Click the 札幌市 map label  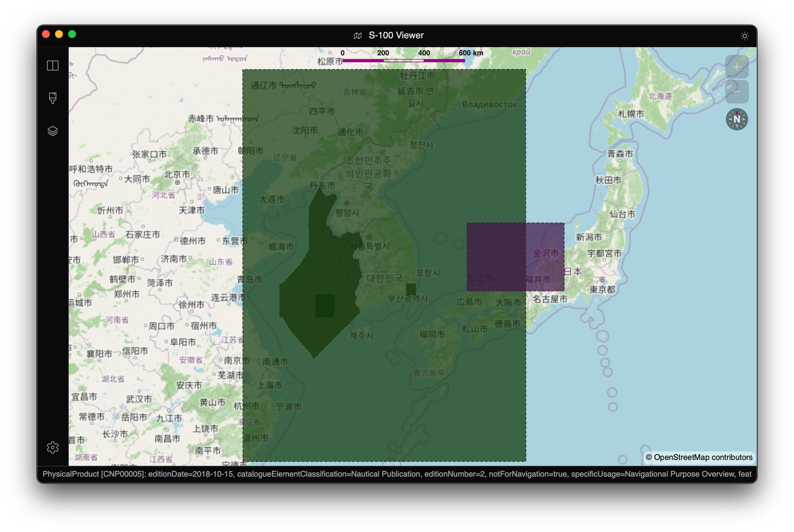[x=631, y=114]
